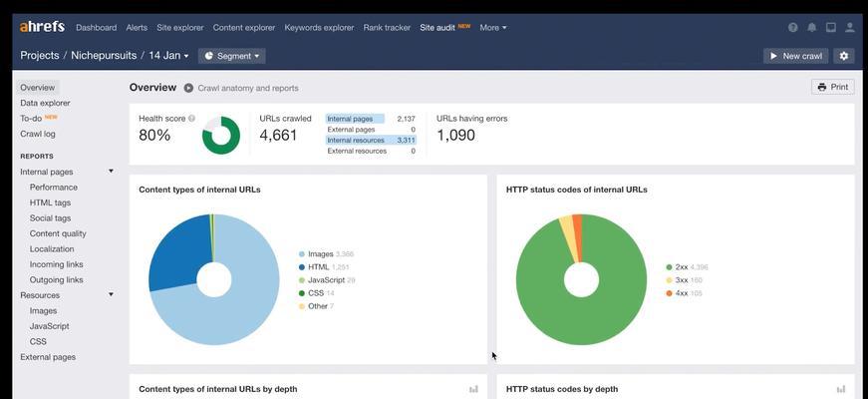This screenshot has height=399, width=868.
Task: Open the Localization report
Action: (52, 249)
